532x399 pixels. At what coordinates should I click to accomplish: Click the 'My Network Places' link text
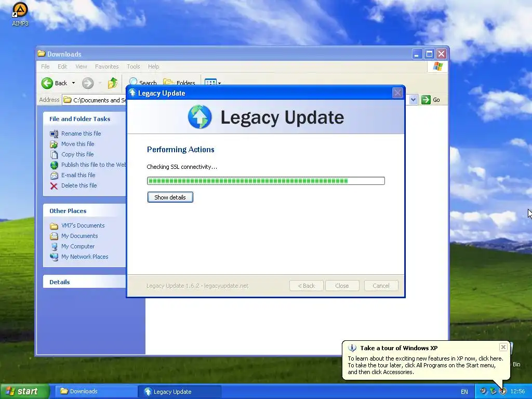tap(85, 257)
